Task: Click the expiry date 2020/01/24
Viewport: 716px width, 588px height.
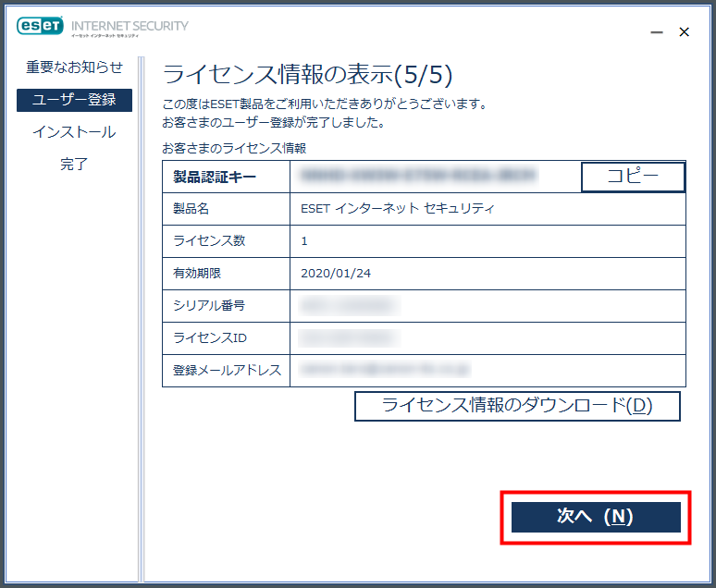Action: coord(336,274)
